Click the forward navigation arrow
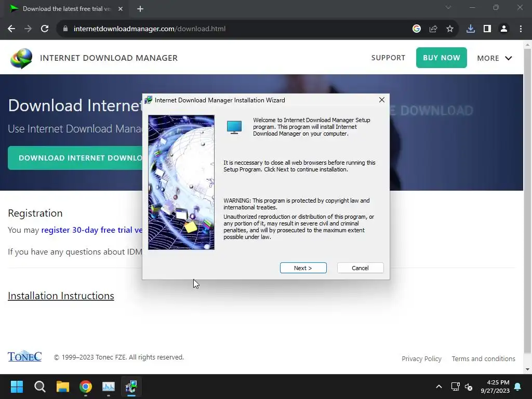This screenshot has width=532, height=399. (x=28, y=29)
